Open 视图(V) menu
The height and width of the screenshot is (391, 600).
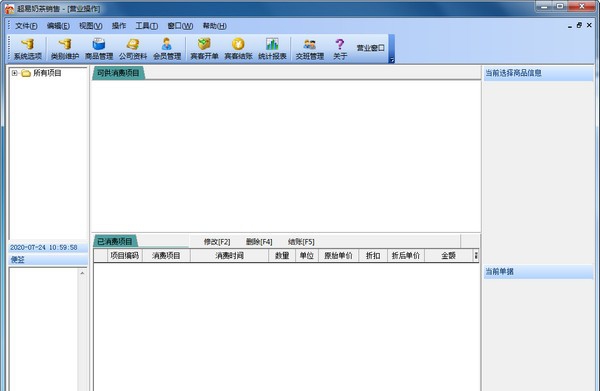tap(91, 26)
